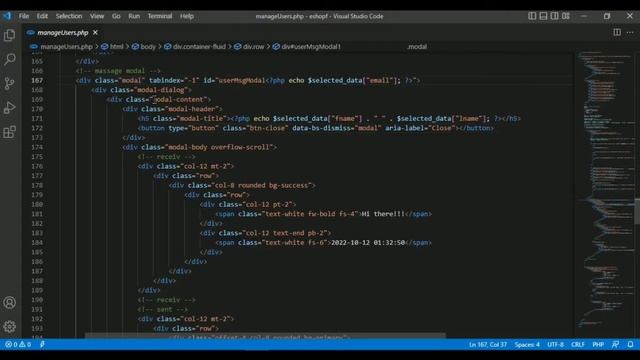The width and height of the screenshot is (640, 360).
Task: Click "modal-dialog" class on line 168
Action: point(161,90)
